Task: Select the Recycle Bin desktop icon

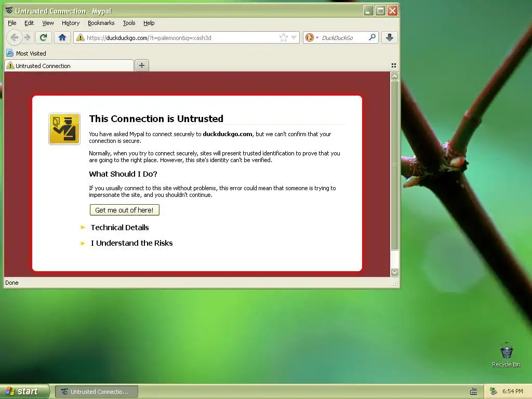Action: coord(506,355)
